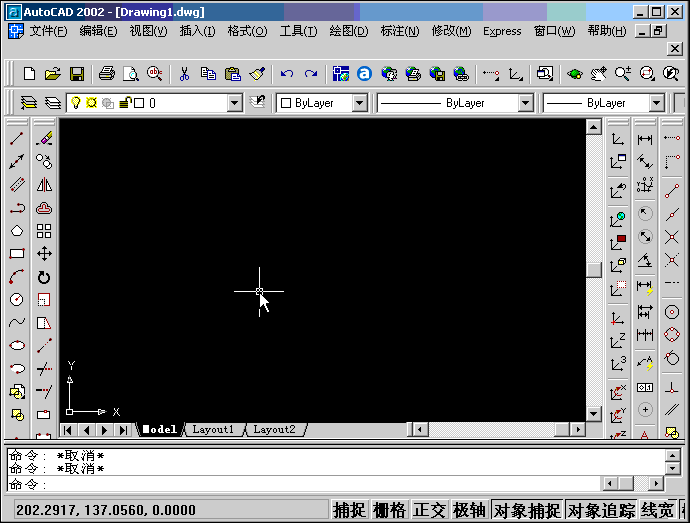Open the ByLayer color dropdown
Screen dimensions: 690x523
pos(360,103)
